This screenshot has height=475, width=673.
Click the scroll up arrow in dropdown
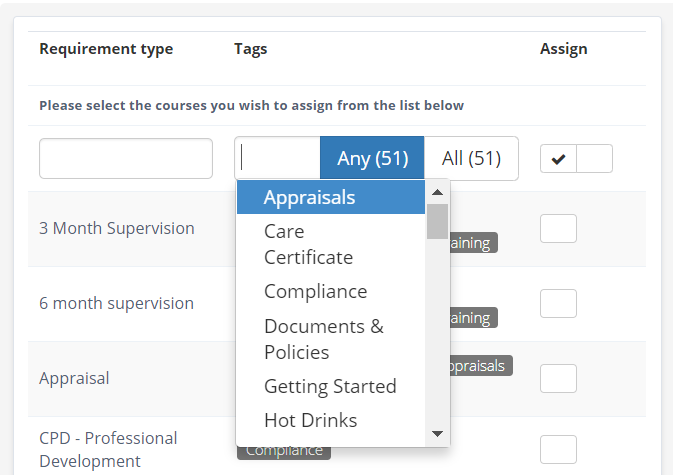(437, 192)
